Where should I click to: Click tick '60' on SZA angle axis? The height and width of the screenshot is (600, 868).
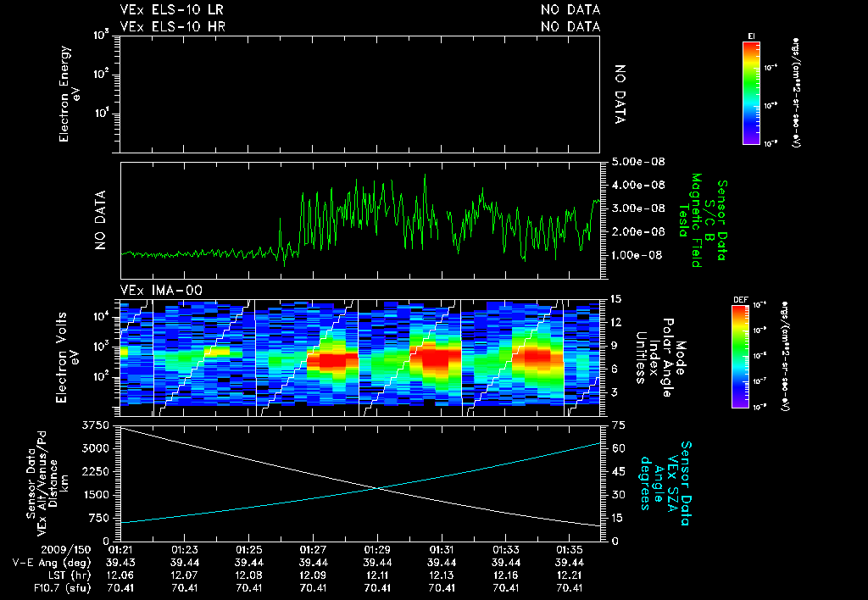618,448
